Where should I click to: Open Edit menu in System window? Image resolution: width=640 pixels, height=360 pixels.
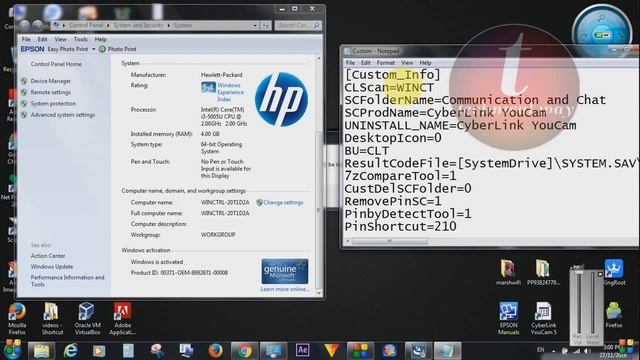(x=42, y=39)
